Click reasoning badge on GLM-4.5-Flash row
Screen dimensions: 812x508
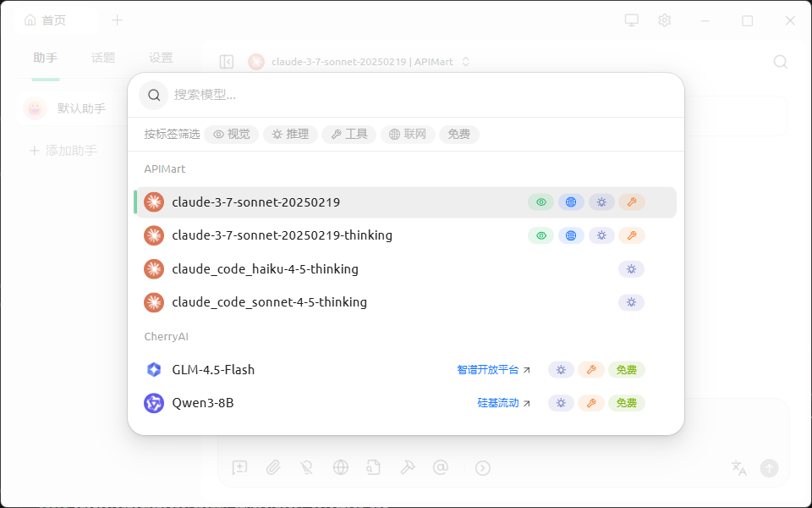click(x=562, y=370)
